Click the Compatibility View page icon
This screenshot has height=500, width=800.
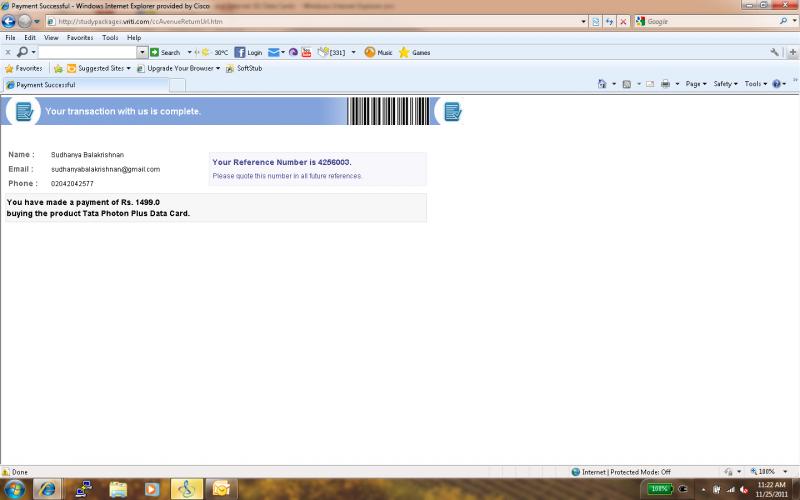tap(595, 21)
